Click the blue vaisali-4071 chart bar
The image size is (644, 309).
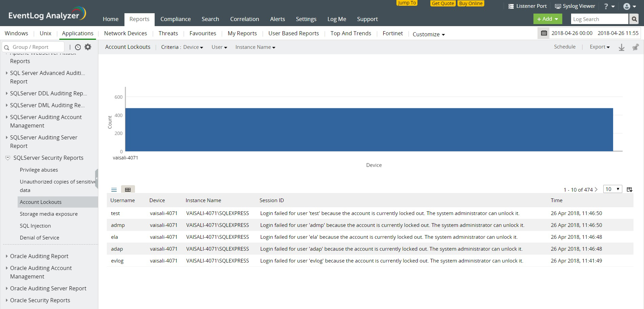[369, 130]
